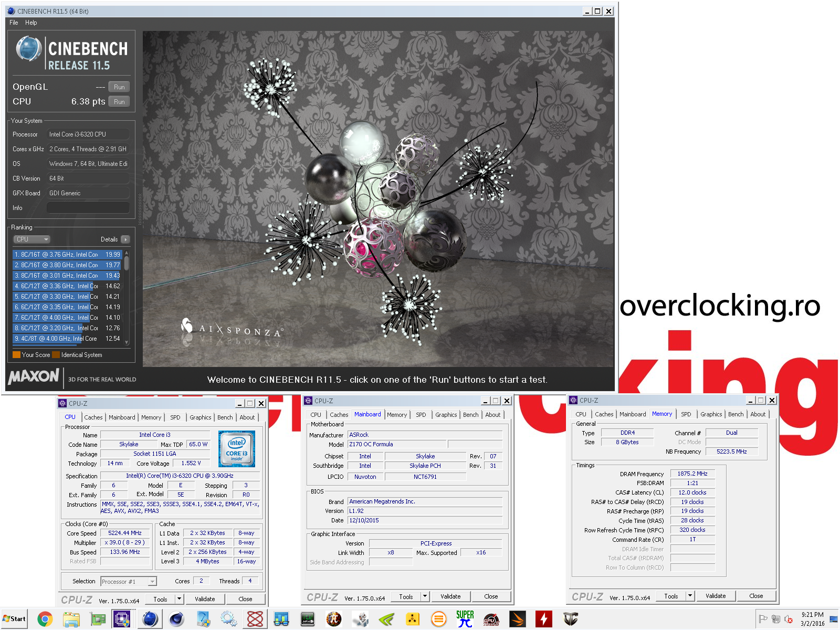
Task: Switch to CPU-Z via its purple taskbar icon
Action: [122, 619]
